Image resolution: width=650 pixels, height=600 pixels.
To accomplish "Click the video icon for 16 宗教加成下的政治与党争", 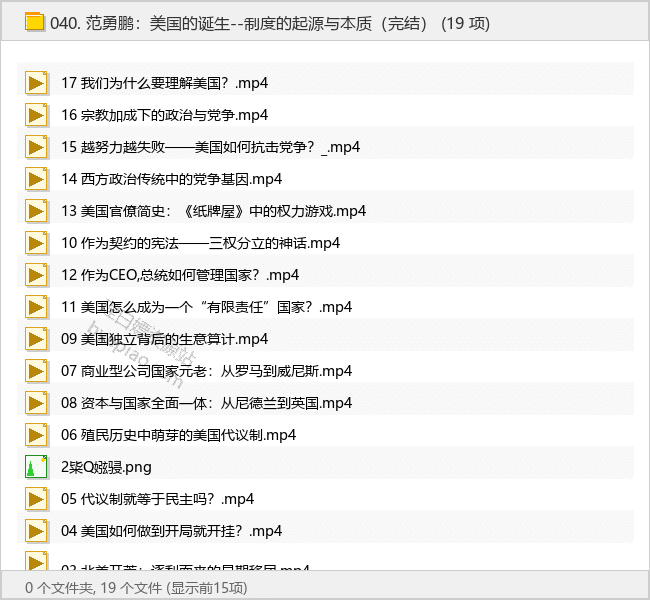I will (36, 115).
